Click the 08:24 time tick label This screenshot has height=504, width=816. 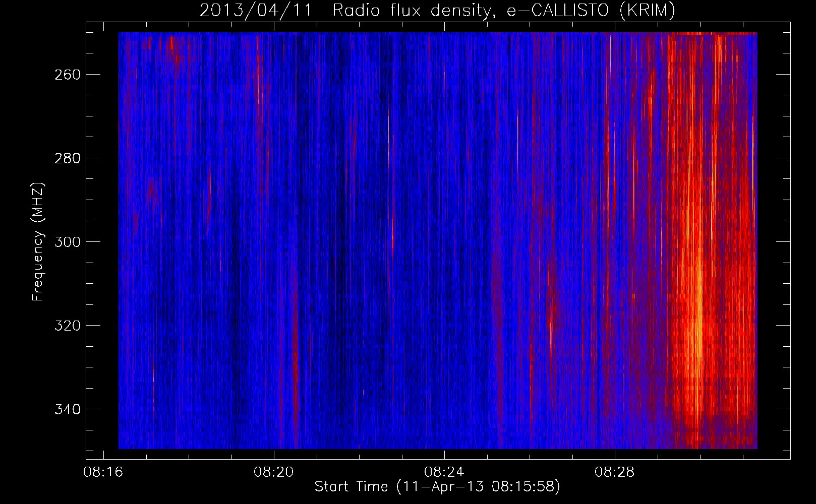coord(444,472)
